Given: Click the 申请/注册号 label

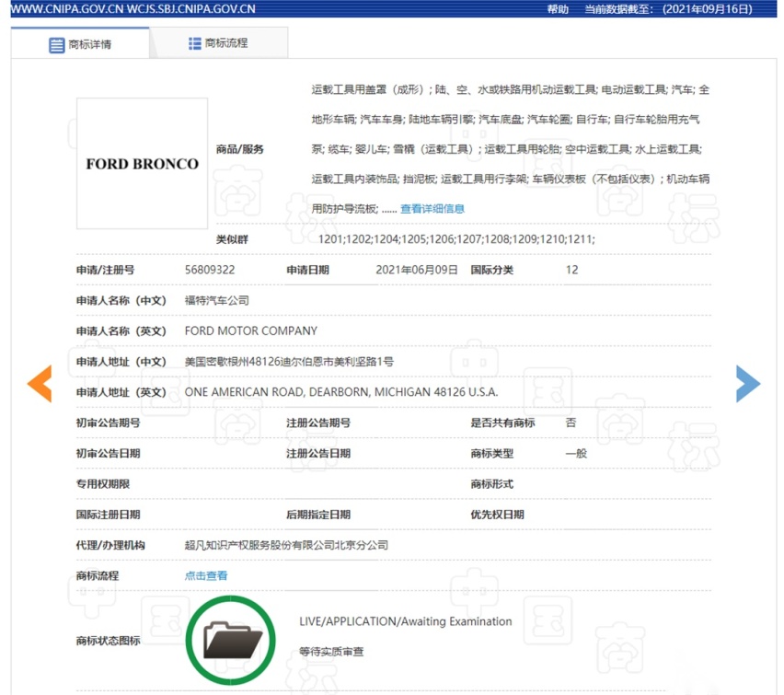Looking at the screenshot, I should (105, 270).
